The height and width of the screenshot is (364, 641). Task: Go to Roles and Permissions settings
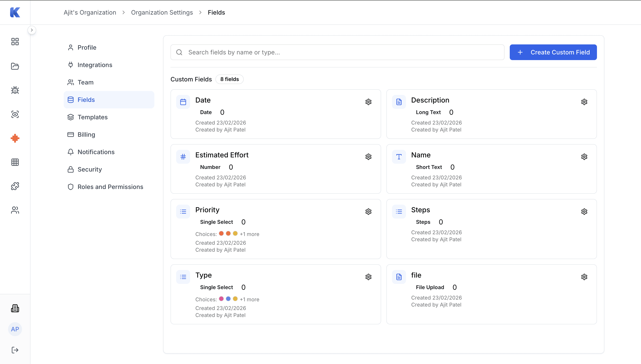click(x=110, y=187)
